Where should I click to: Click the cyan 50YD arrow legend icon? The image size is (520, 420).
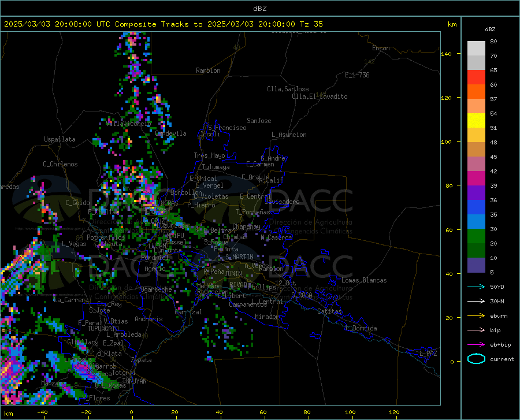[476, 287]
